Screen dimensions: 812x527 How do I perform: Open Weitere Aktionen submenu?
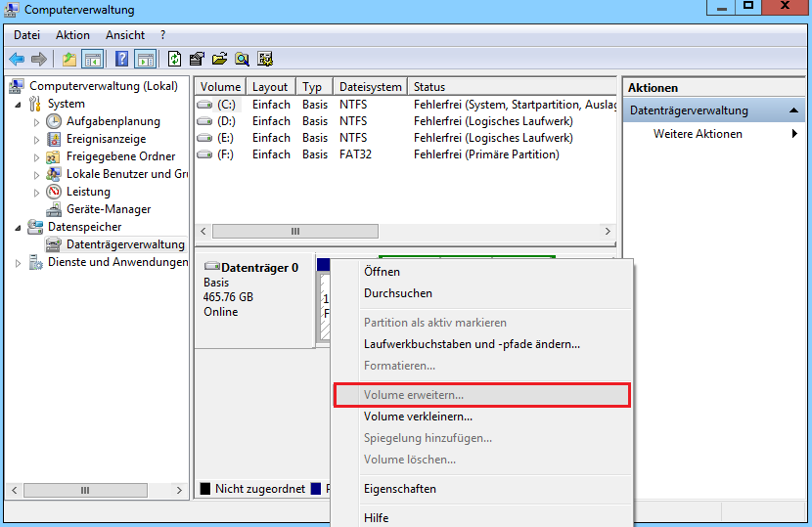pos(714,134)
